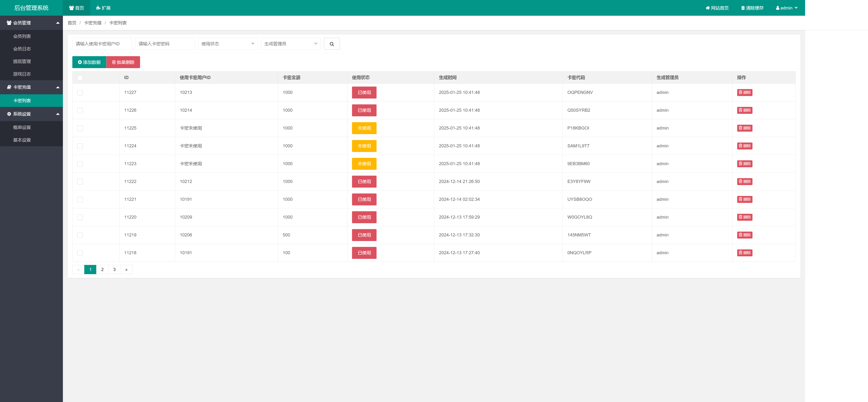Viewport: 868px width, 402px height.
Task: Tick the select-all header checkbox
Action: point(80,78)
